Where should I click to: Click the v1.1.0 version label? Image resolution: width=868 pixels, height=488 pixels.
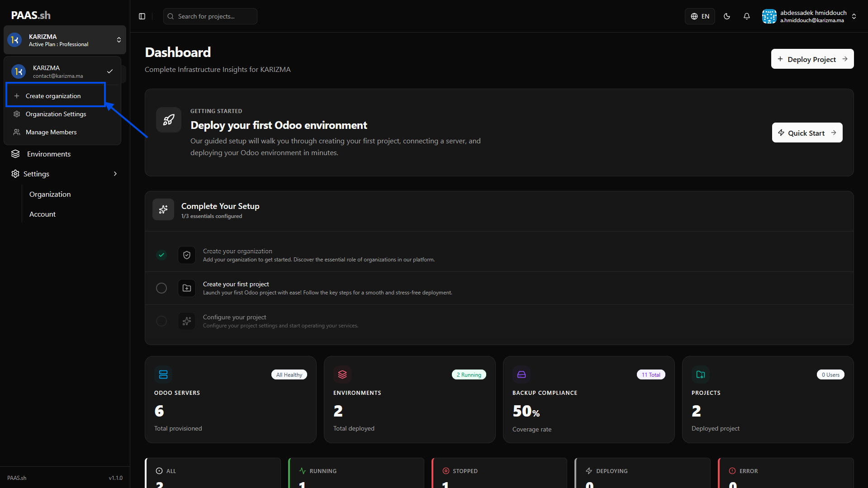point(116,478)
